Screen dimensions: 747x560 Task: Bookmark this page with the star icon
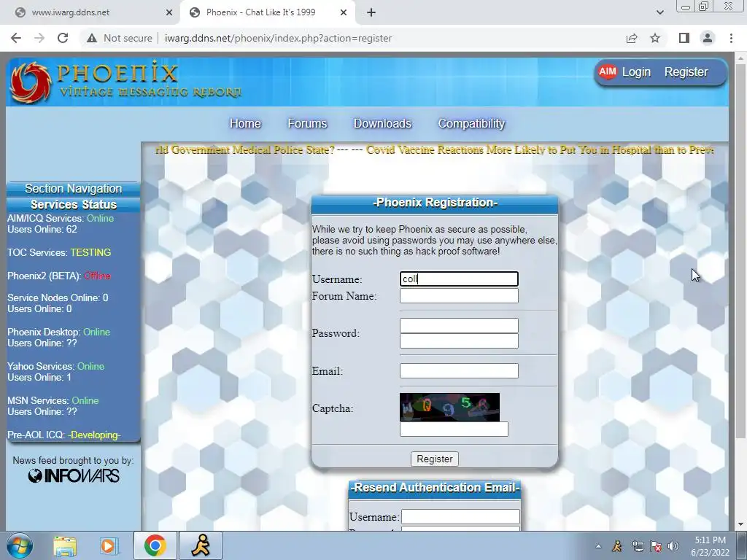(655, 38)
